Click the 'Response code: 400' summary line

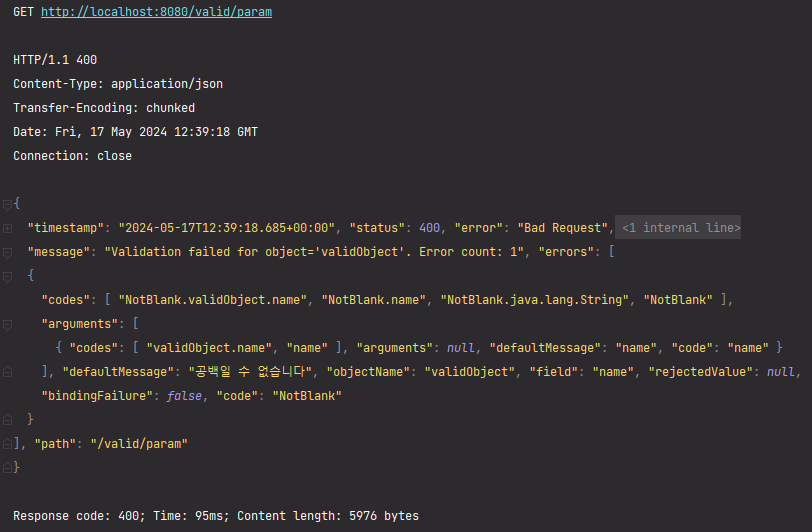click(x=216, y=516)
